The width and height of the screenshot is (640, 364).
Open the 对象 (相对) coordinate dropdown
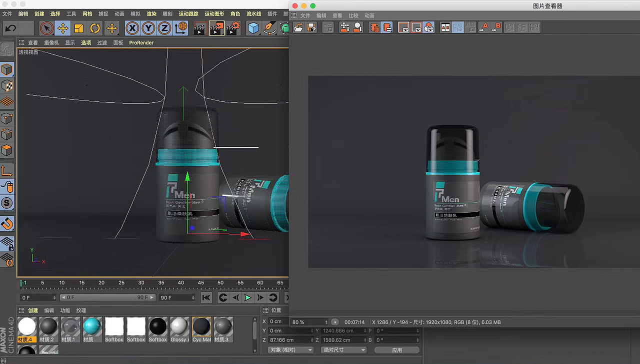pos(290,350)
